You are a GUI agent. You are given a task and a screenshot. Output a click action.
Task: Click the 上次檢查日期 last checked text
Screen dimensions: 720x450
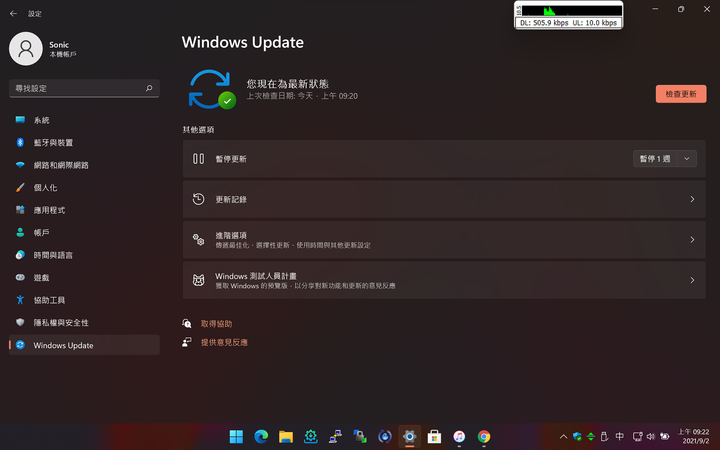302,96
